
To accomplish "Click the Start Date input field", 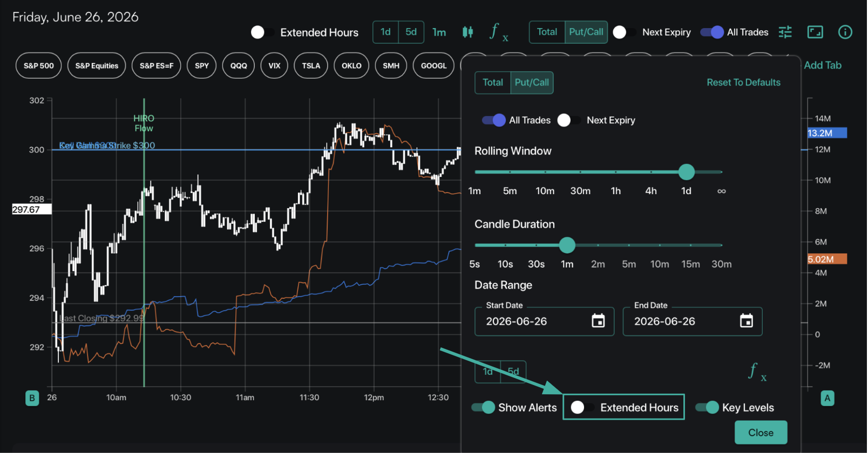I will (x=544, y=321).
